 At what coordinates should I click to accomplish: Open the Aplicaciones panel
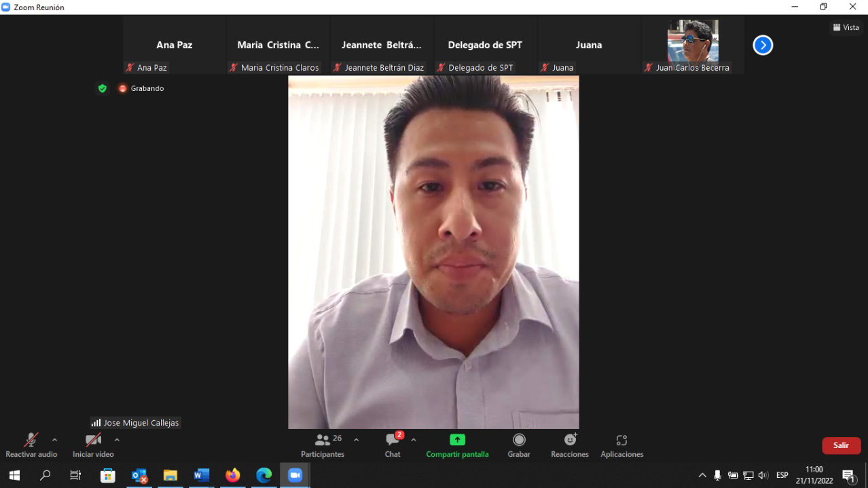[x=621, y=445]
